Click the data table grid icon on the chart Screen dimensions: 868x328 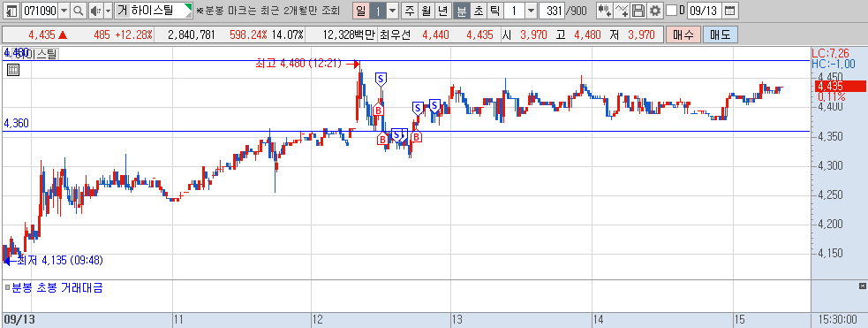pos(13,70)
